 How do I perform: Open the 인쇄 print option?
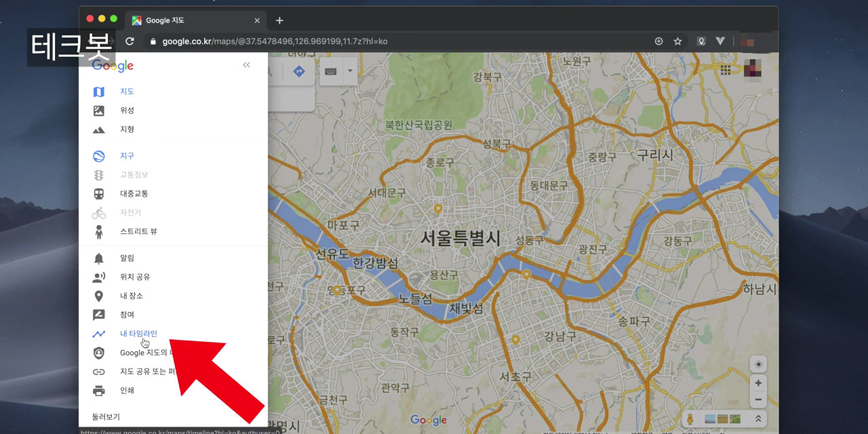click(x=127, y=391)
